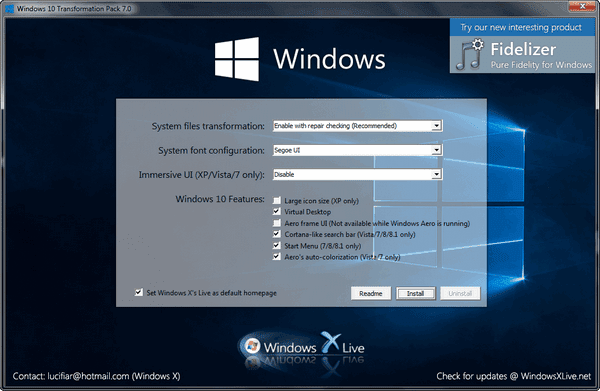Click the 'System files transformation:' label
Image resolution: width=600 pixels, height=391 pixels.
[x=208, y=126]
